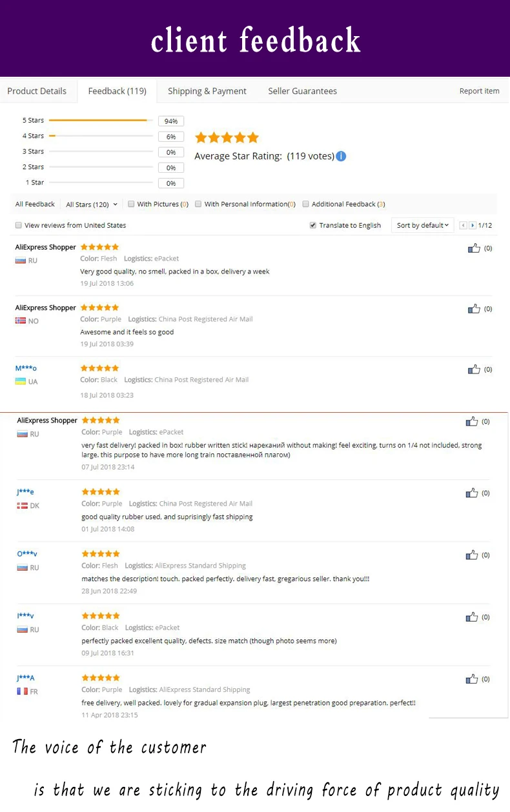Go to next feedback page arrow

point(473,225)
